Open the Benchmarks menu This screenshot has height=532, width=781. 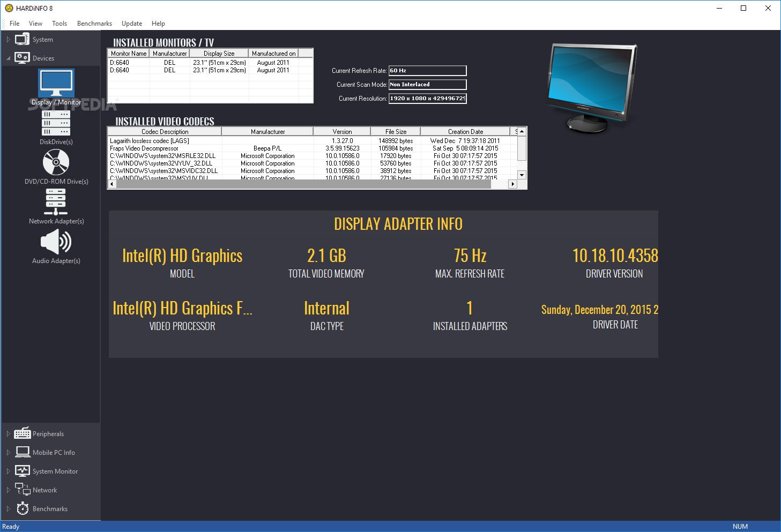point(94,24)
